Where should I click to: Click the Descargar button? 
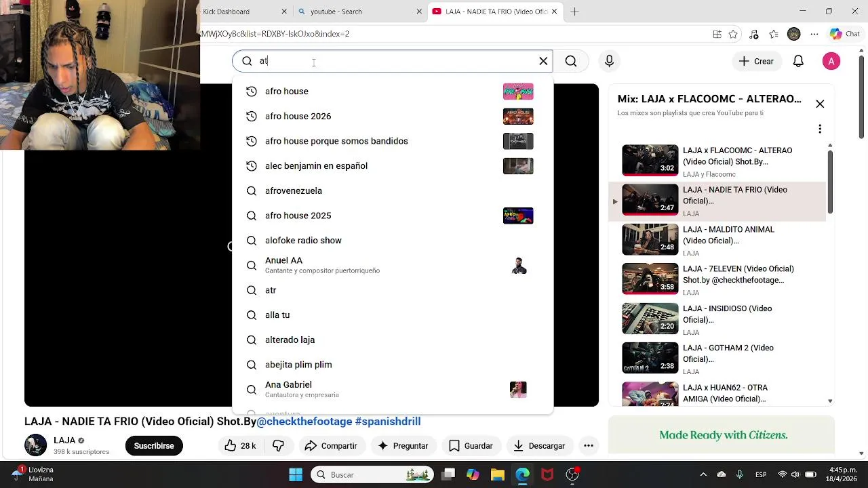(539, 446)
